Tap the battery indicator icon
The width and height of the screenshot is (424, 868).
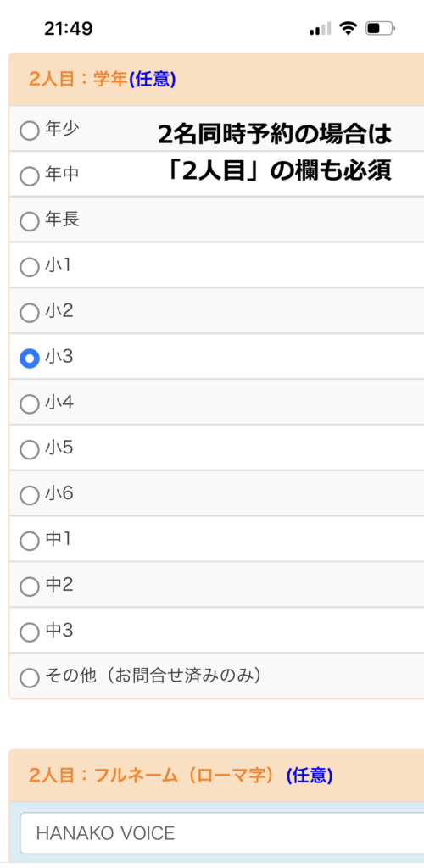[x=380, y=28]
